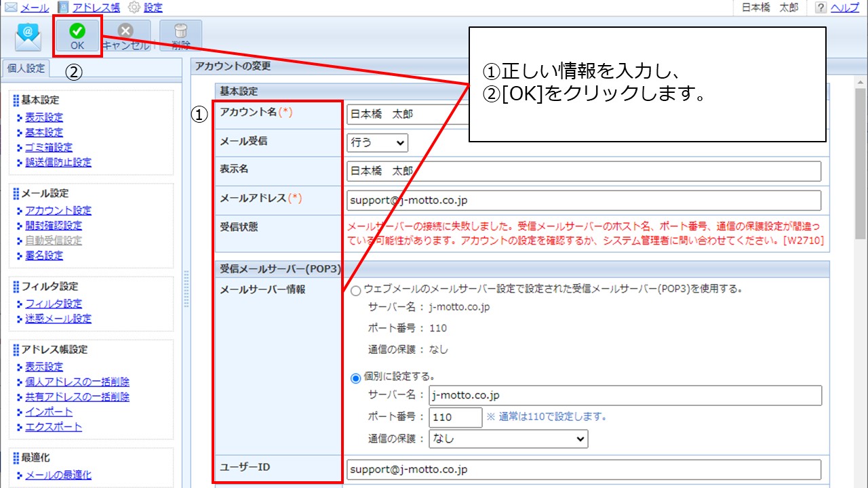
Task: Click the grip icon beside 最適化 section header
Action: tap(16, 458)
